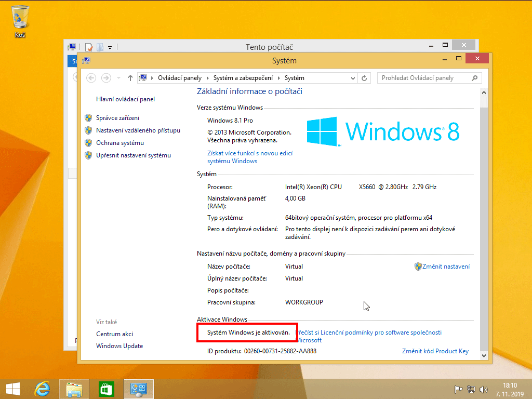The image size is (532, 399).
Task: Maximize the Tento počítač window
Action: pyautogui.click(x=445, y=45)
